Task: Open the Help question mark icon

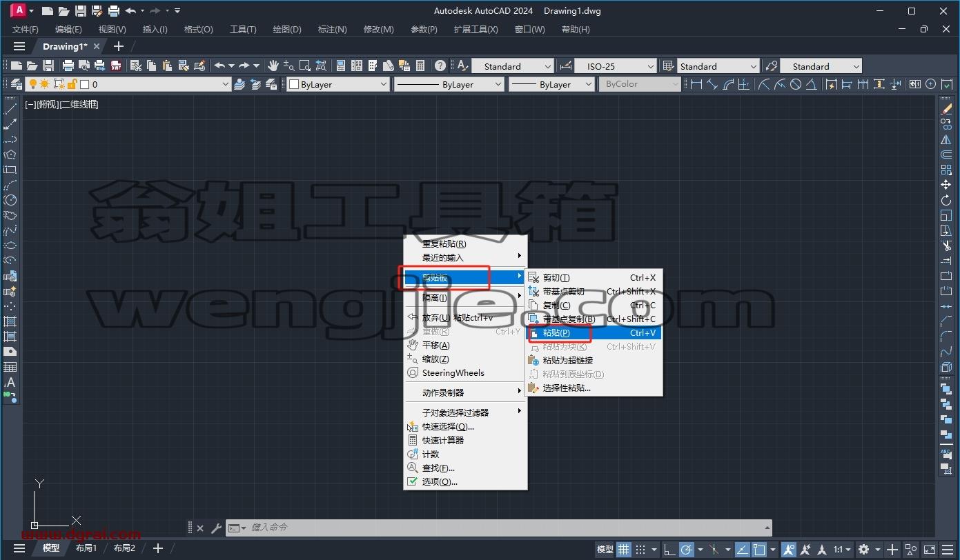Action: 440,66
